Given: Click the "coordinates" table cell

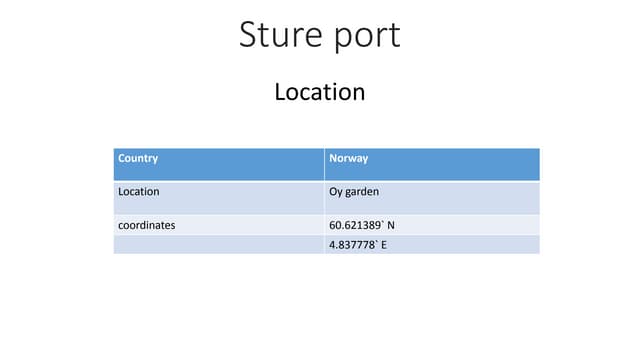Looking at the screenshot, I should (x=219, y=225).
